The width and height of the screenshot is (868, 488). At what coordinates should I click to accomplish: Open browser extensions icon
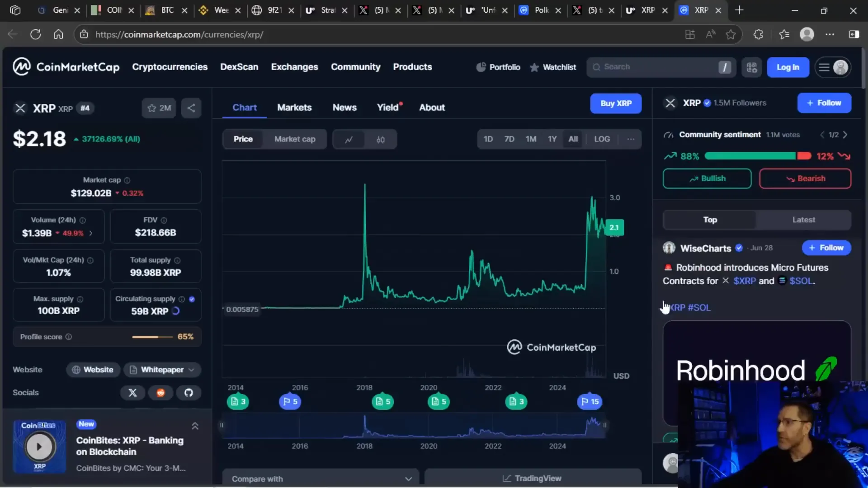click(758, 34)
